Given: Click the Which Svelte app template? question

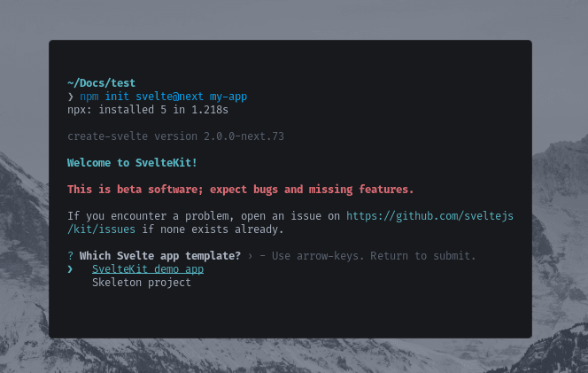Looking at the screenshot, I should click(160, 256).
